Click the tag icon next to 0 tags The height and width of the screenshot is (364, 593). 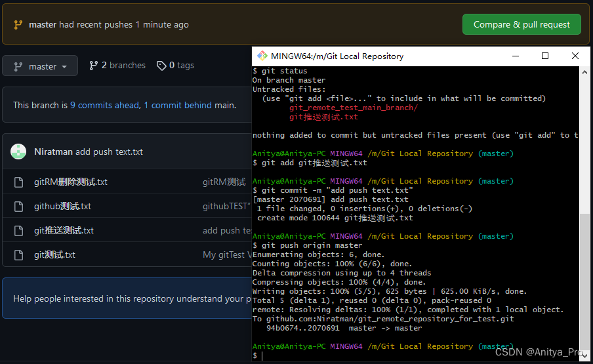[161, 66]
